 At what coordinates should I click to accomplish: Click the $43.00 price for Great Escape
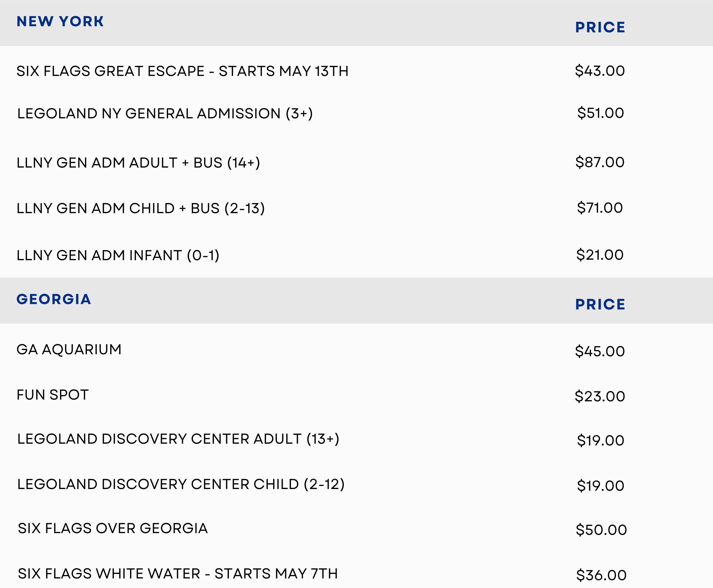coord(600,71)
